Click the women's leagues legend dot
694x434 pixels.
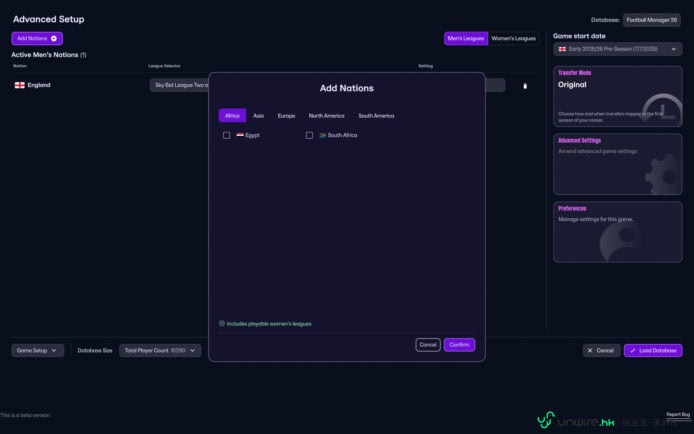(x=222, y=323)
